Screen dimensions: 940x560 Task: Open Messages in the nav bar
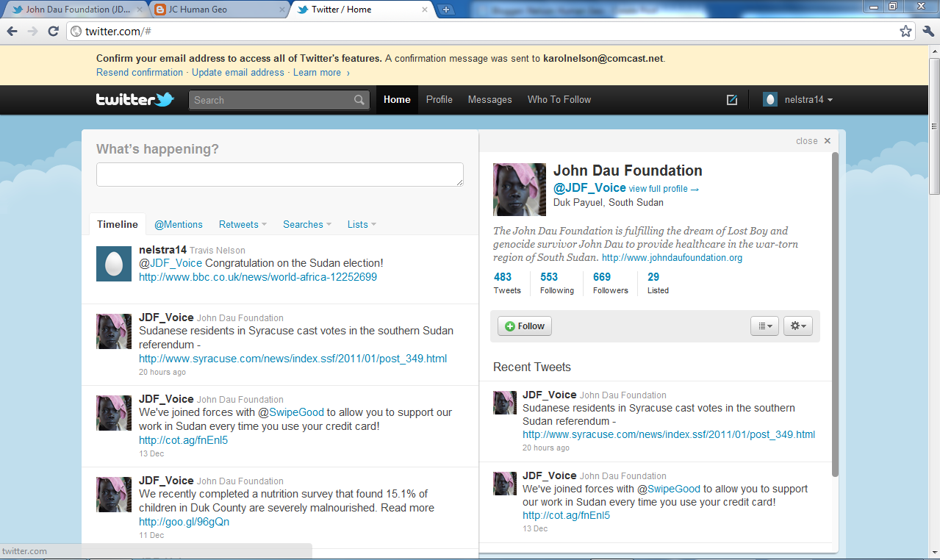pos(489,100)
